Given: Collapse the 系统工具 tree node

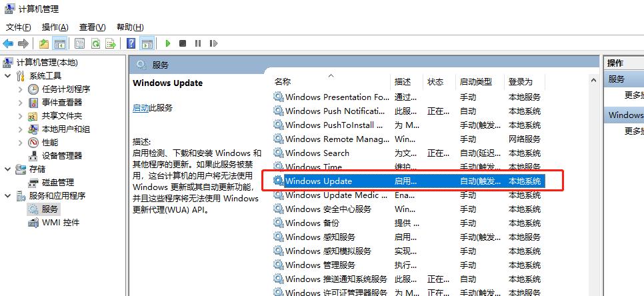Looking at the screenshot, I should click(8, 76).
